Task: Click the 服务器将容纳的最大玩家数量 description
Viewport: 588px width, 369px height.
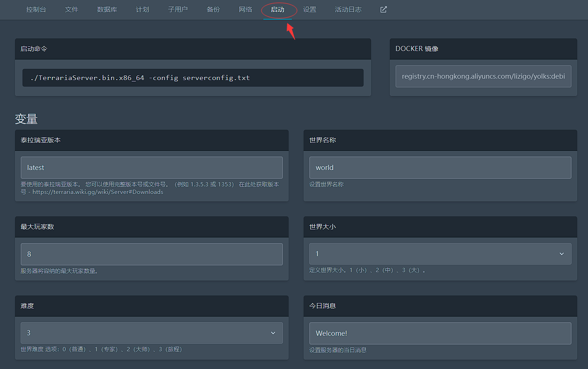Action: pos(60,271)
